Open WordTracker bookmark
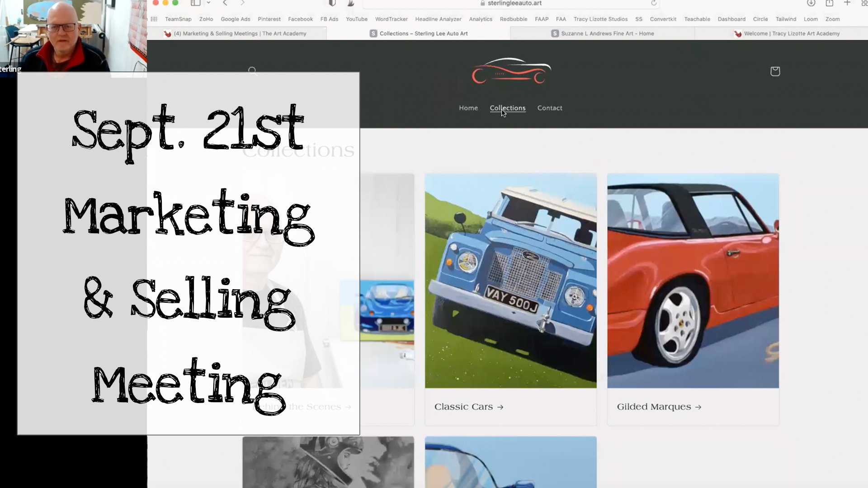This screenshot has height=488, width=868. [392, 19]
